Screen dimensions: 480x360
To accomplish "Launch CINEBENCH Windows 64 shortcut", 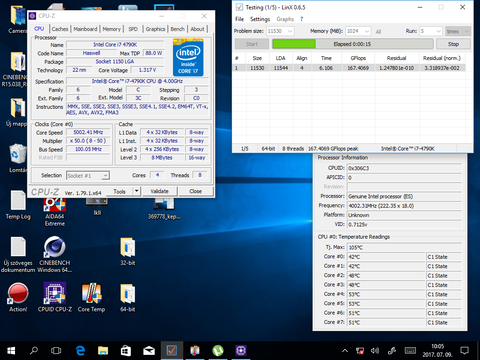I will tap(55, 255).
